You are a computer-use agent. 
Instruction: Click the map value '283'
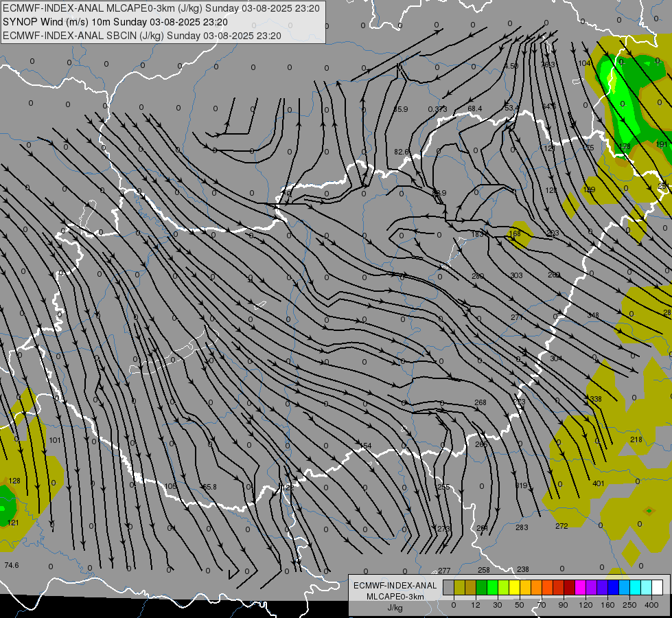coord(522,527)
